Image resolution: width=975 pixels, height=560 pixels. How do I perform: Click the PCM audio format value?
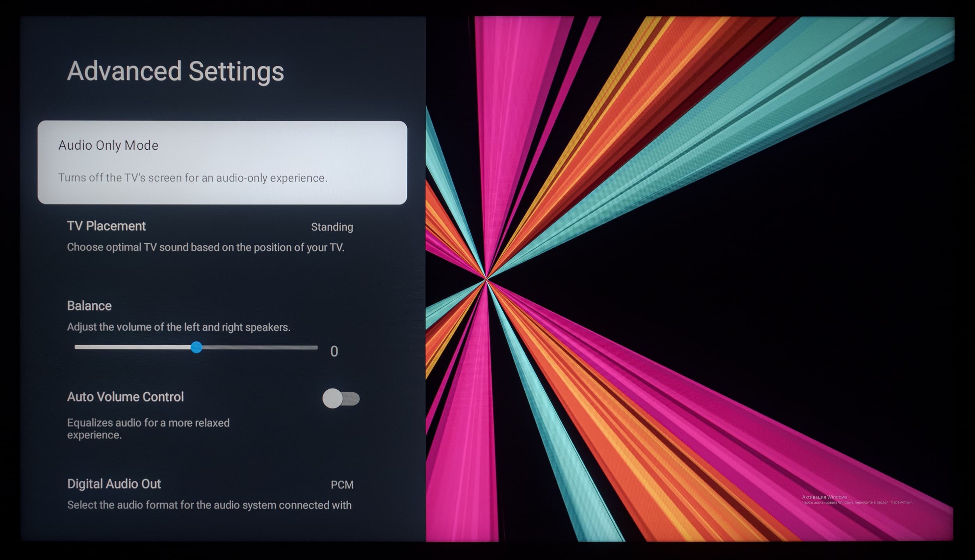click(x=342, y=484)
